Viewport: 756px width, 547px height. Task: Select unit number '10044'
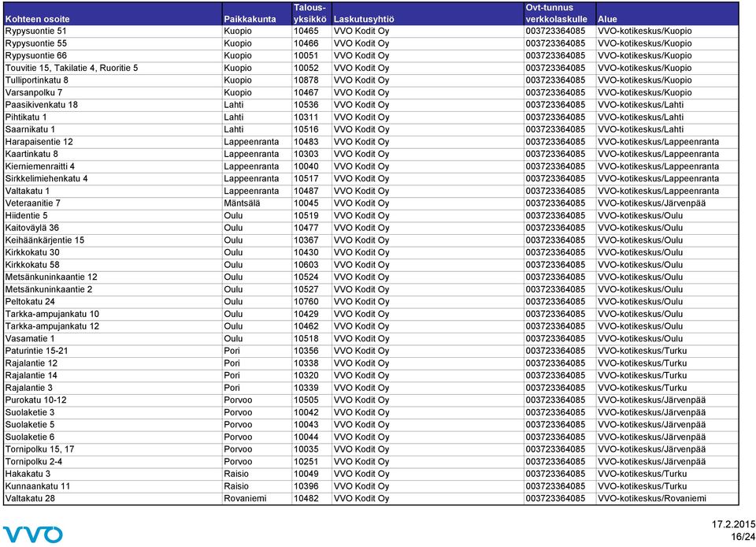click(306, 437)
